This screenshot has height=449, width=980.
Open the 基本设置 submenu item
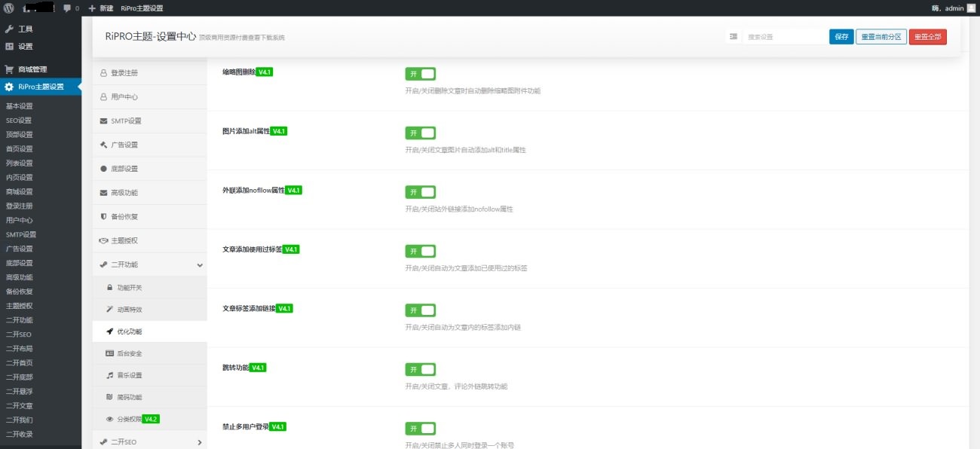click(x=20, y=106)
